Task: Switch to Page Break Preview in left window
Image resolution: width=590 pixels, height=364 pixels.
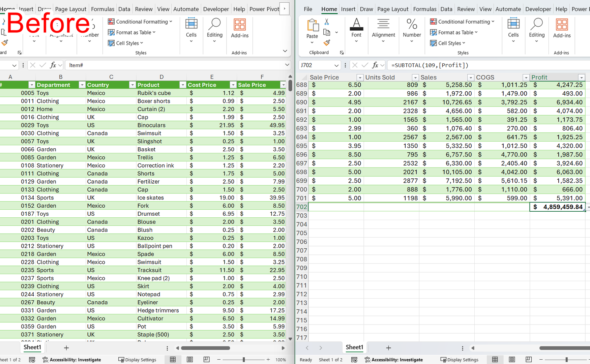Action: (206, 360)
